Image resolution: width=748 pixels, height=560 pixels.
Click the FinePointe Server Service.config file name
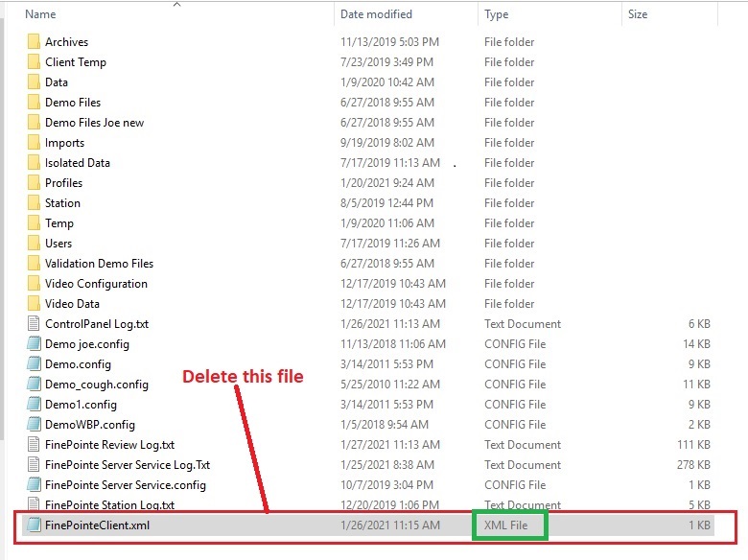126,484
